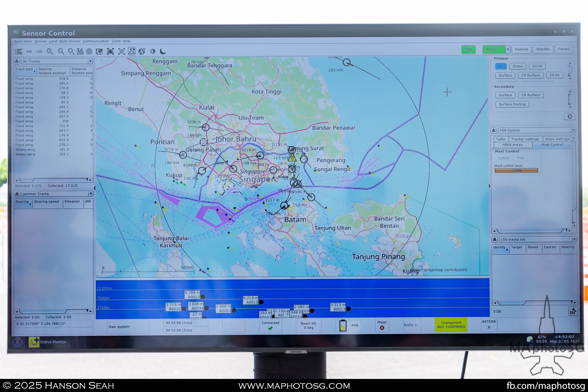The height and width of the screenshot is (392, 588).
Task: Toggle ECCM primary mode
Action: [x=537, y=66]
